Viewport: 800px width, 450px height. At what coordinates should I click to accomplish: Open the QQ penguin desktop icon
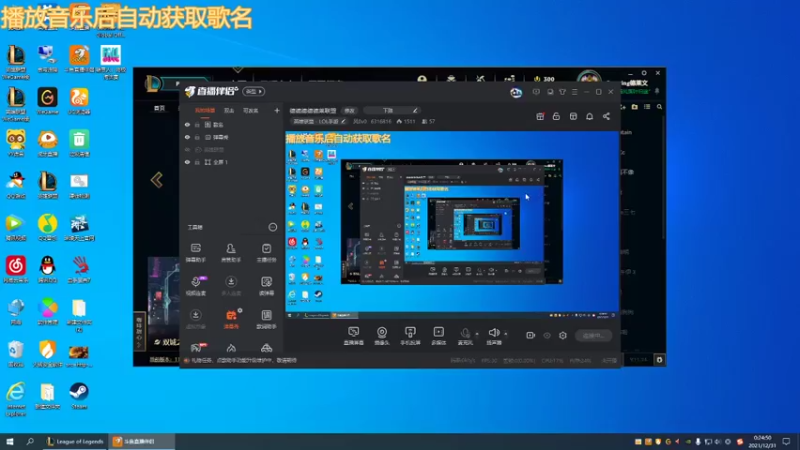pyautogui.click(x=47, y=270)
